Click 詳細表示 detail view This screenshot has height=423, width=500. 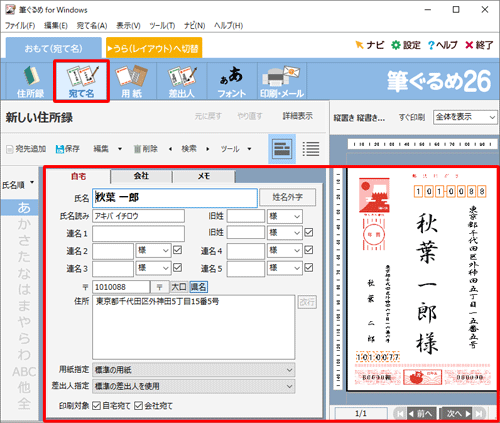click(x=298, y=116)
